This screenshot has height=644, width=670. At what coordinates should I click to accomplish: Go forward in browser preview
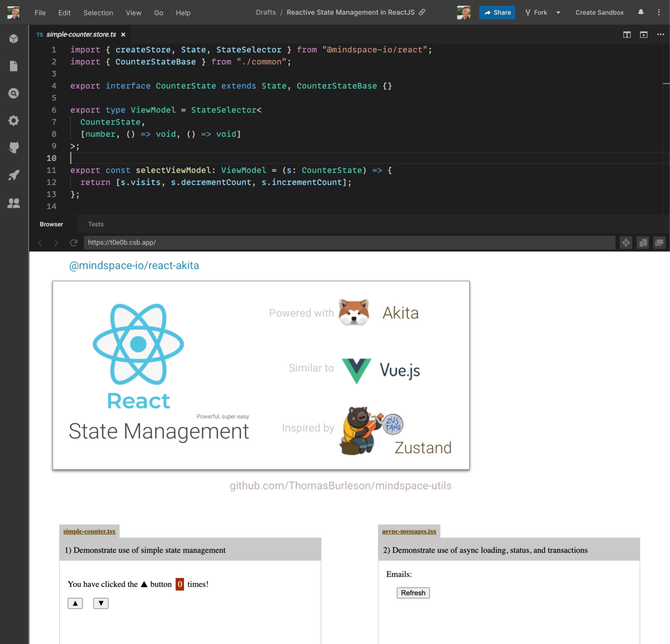point(56,243)
